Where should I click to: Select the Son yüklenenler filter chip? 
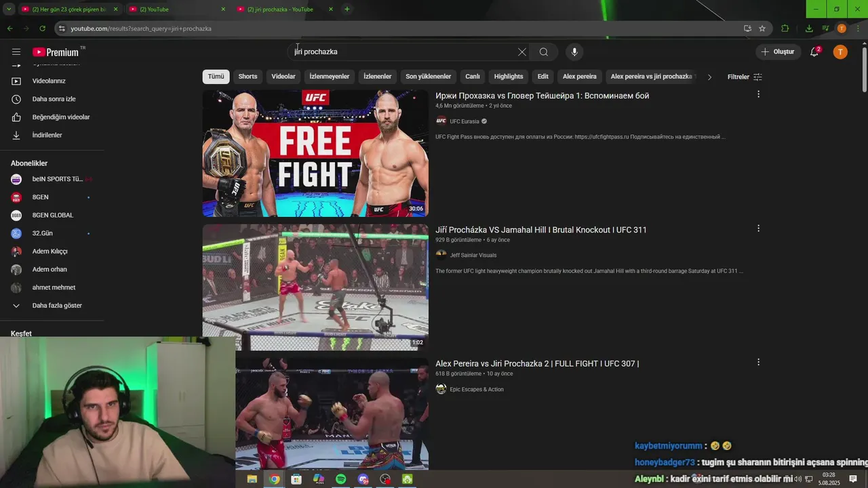428,77
